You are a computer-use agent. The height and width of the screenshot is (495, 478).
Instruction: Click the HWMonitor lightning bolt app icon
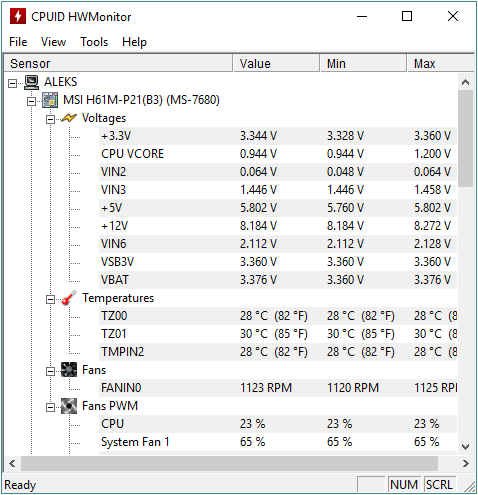click(18, 16)
